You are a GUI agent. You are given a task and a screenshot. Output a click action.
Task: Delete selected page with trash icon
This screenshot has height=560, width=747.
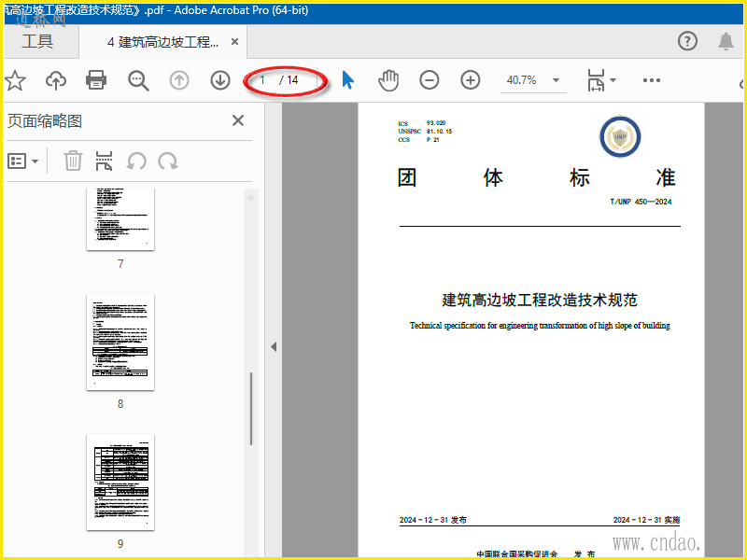point(73,161)
